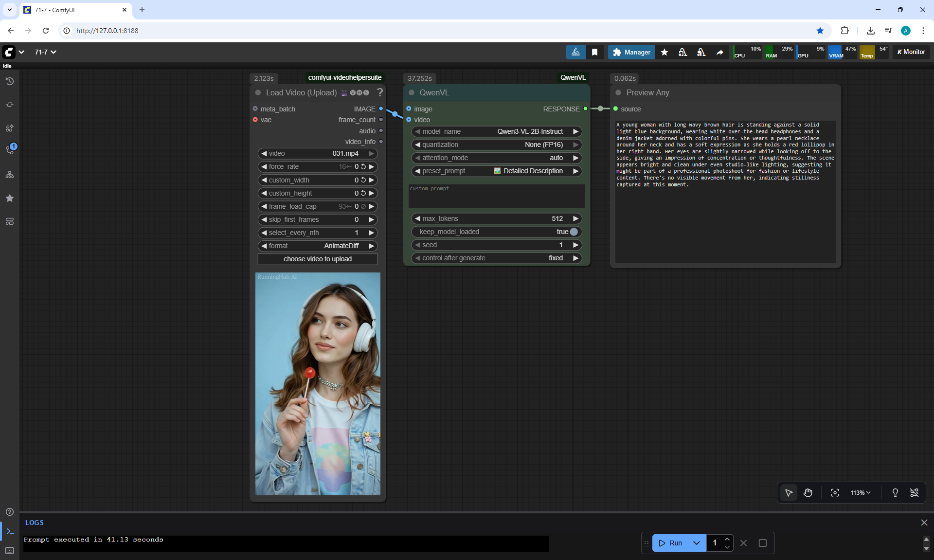Click choose video to upload button
934x560 pixels.
coord(318,259)
